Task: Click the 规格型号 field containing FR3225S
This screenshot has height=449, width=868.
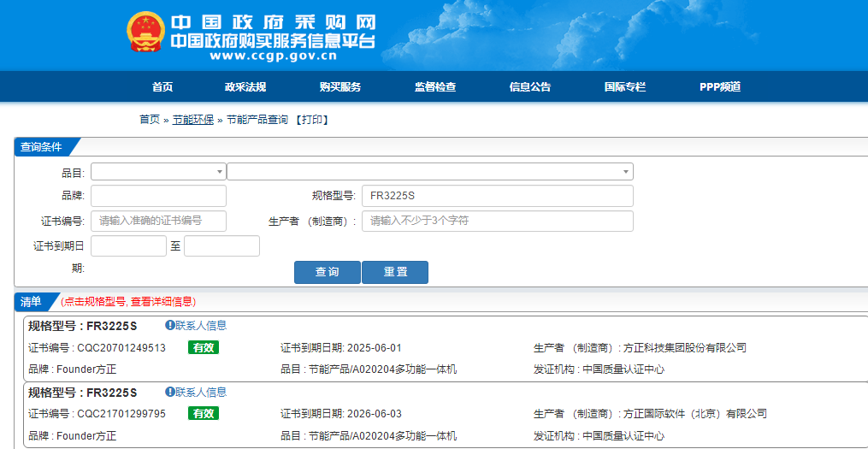Action: (497, 196)
